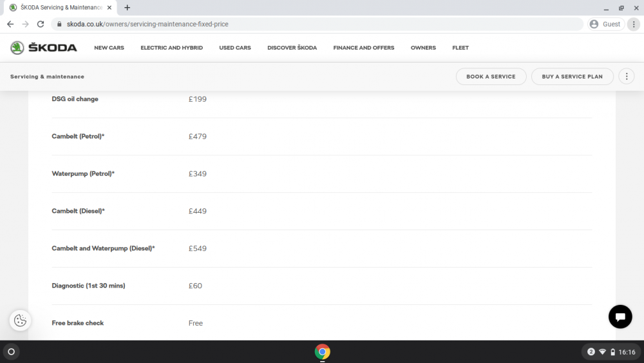Click the Free brake check label

pos(78,323)
